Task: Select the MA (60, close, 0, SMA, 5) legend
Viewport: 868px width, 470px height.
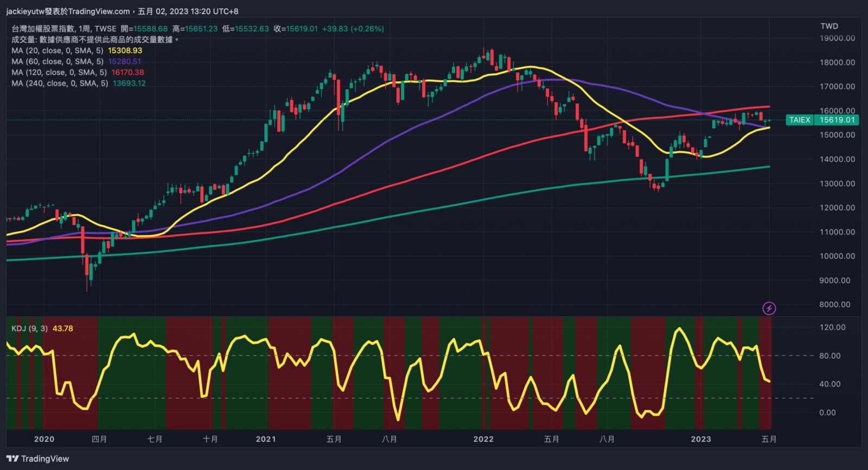Action: click(58, 61)
